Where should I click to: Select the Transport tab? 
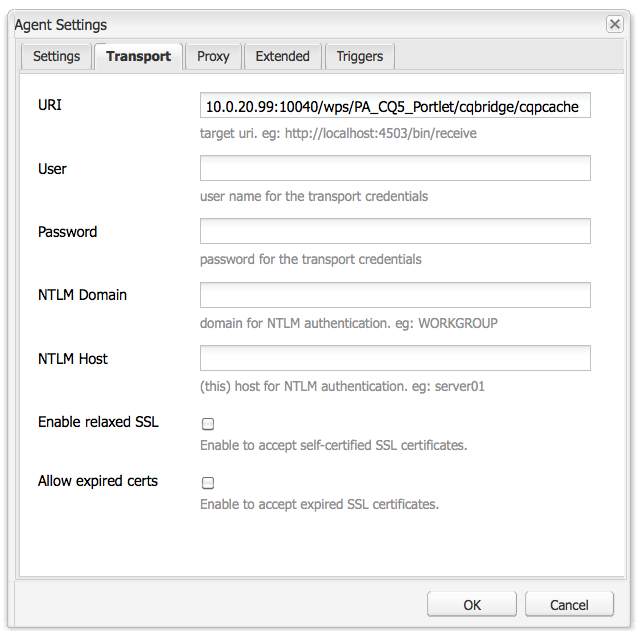(x=138, y=56)
